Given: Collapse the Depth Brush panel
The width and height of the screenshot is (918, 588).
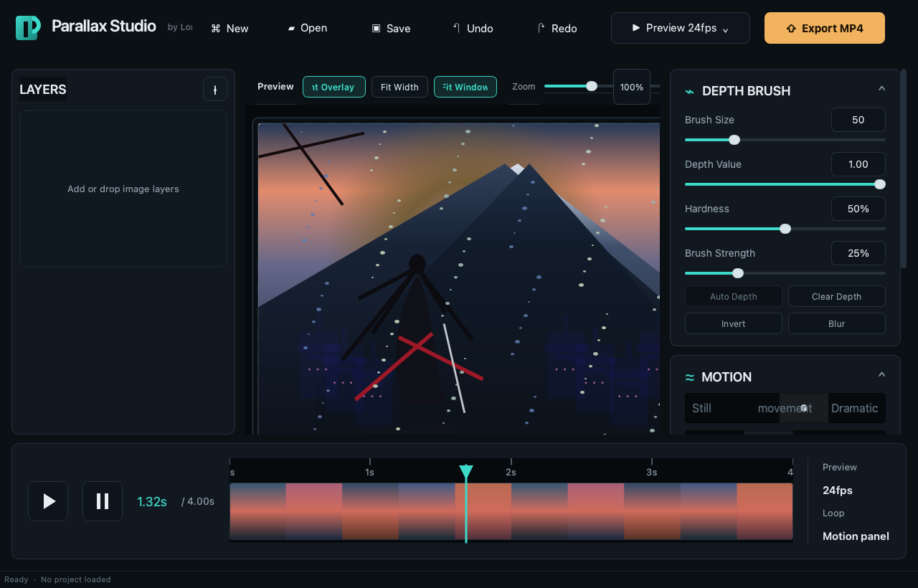Looking at the screenshot, I should tap(882, 89).
